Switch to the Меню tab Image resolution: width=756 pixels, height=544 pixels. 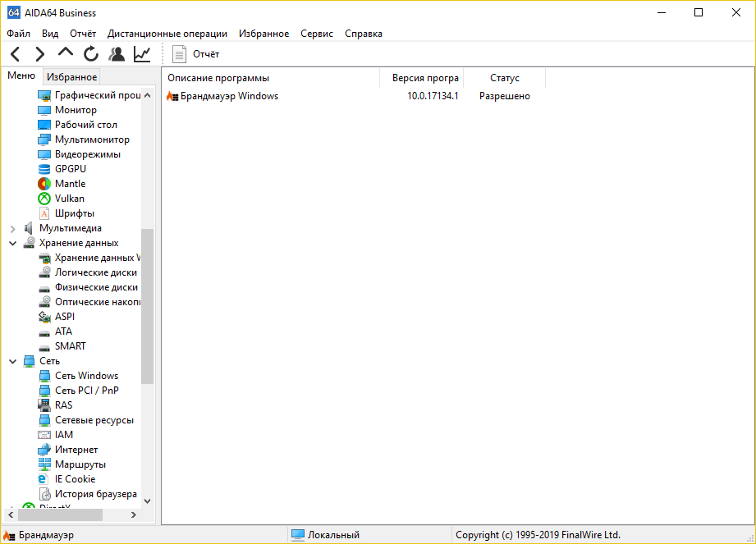pyautogui.click(x=21, y=75)
